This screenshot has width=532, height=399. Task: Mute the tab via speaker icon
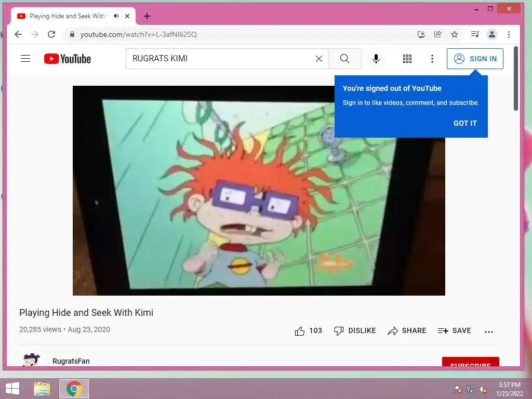coord(116,16)
